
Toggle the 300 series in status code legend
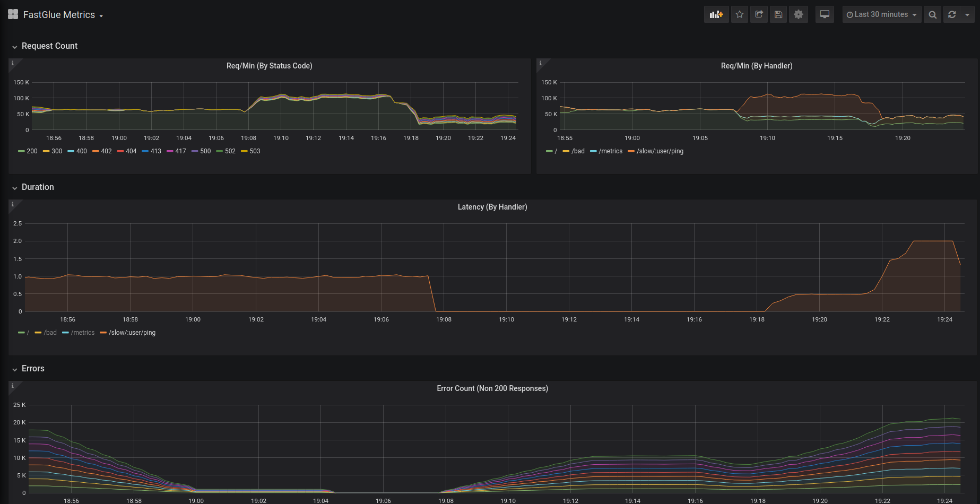(x=57, y=151)
